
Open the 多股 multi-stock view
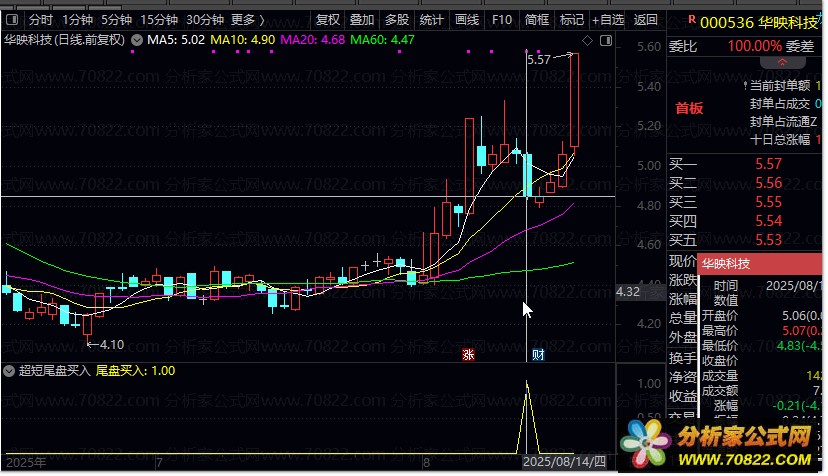pos(397,20)
